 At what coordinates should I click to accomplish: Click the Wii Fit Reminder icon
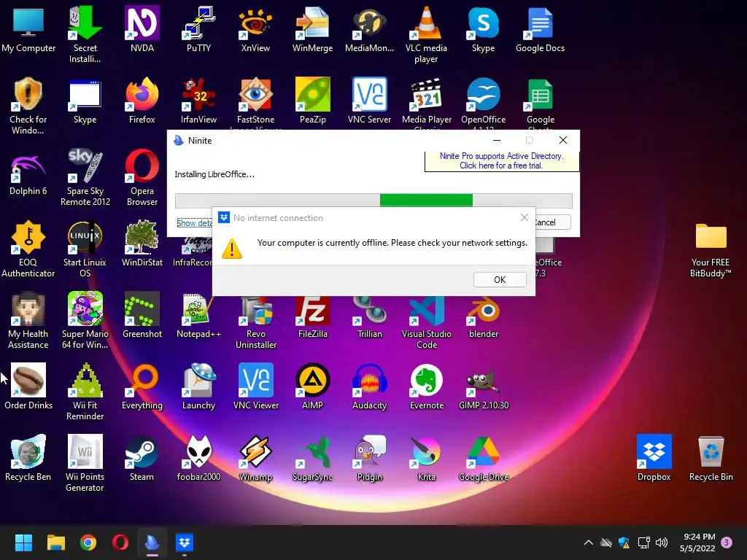(85, 392)
